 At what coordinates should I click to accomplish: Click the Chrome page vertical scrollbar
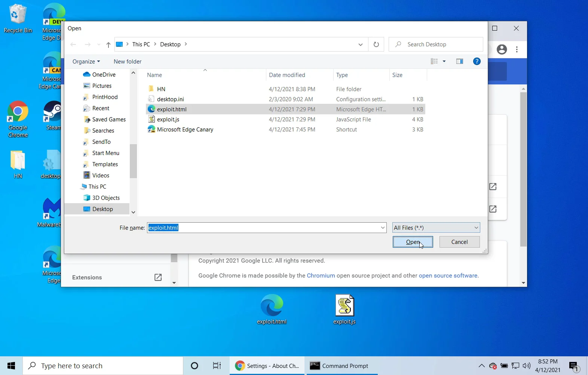click(523, 169)
